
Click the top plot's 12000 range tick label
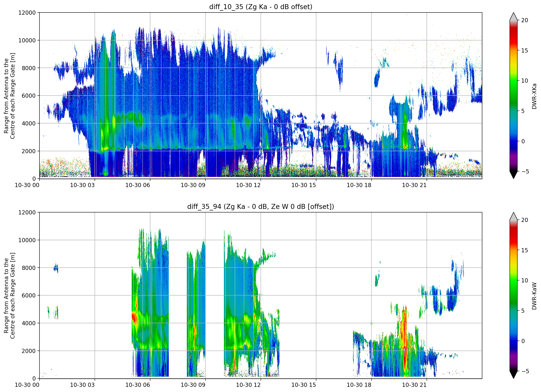tap(27, 13)
